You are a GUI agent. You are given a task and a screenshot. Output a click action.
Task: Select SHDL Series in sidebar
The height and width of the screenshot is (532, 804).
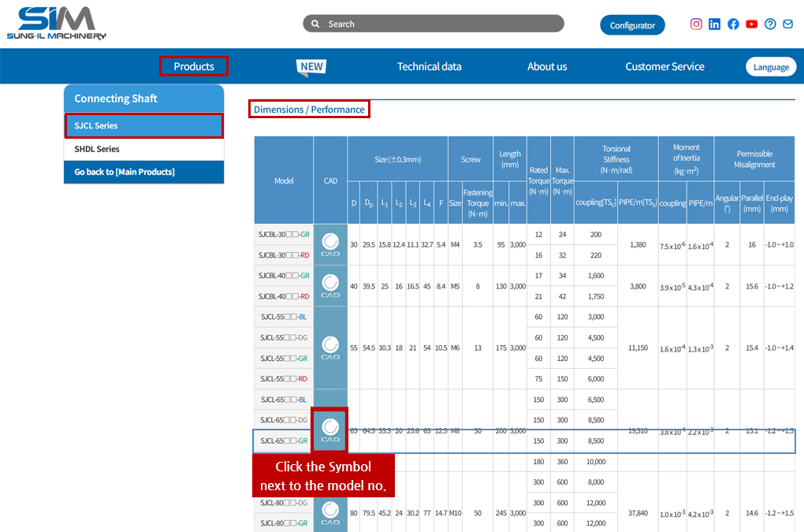(x=97, y=149)
